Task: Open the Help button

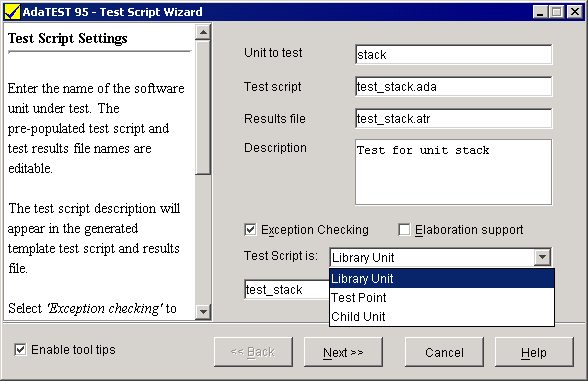Action: [x=534, y=352]
